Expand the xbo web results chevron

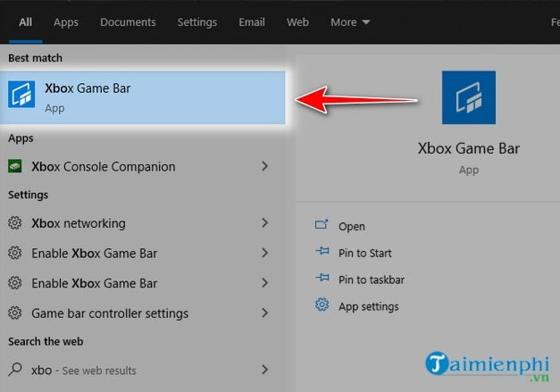coord(264,370)
